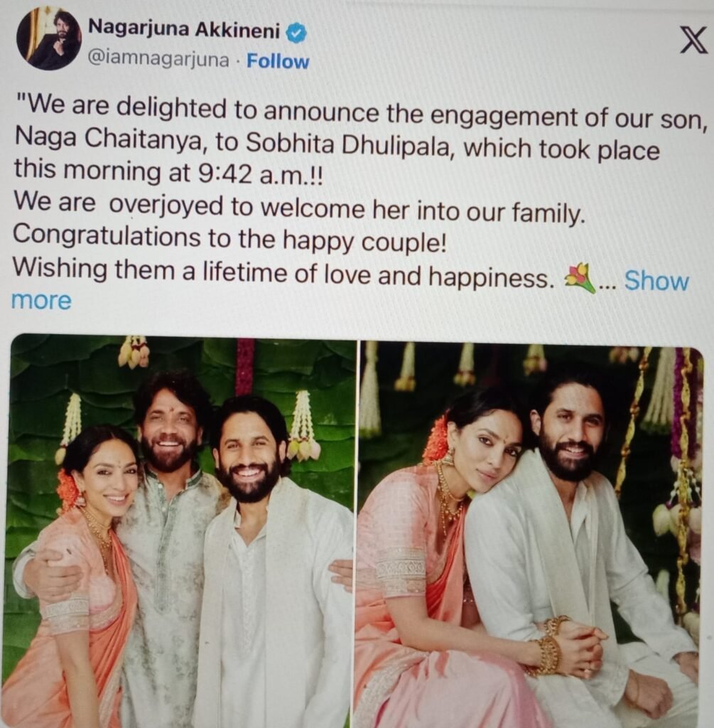Click the bouquet emoji in tweet

coord(579,278)
